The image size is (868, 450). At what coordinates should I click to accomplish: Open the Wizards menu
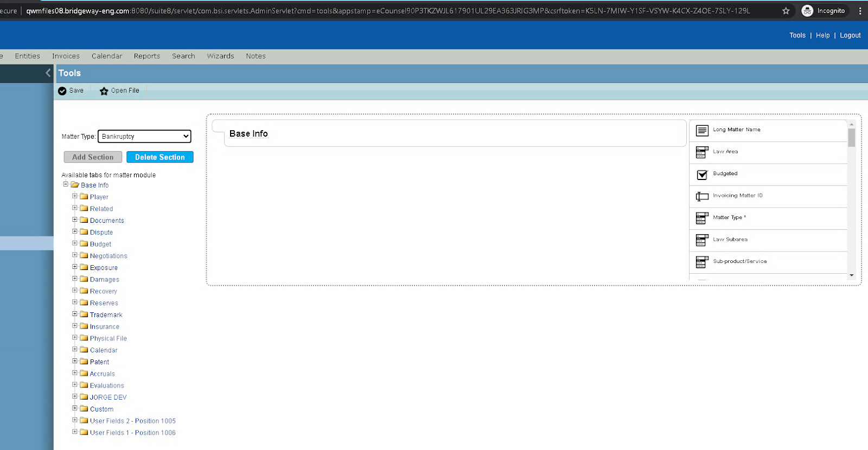(x=220, y=56)
